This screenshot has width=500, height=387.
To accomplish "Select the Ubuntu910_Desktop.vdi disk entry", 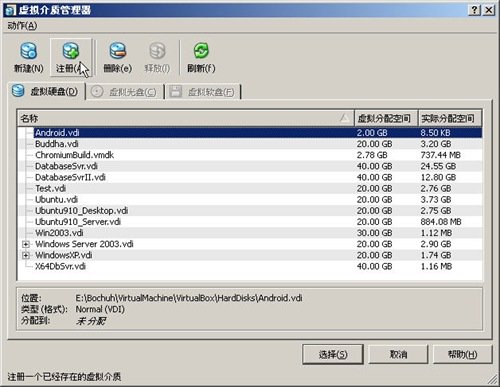I will point(81,211).
